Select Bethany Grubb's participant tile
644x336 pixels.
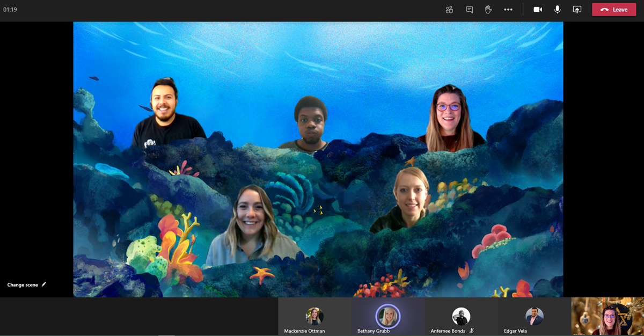tap(387, 317)
